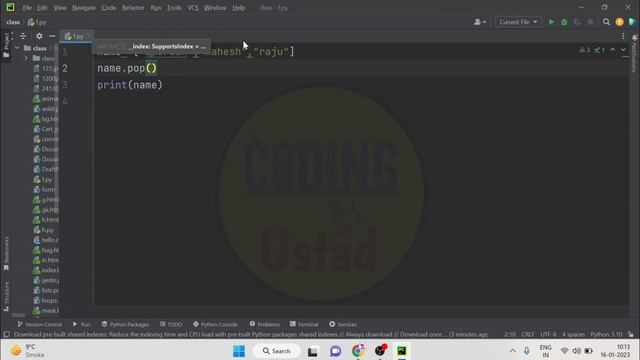The image size is (640, 360).
Task: Open the Code menu
Action: pos(109,8)
